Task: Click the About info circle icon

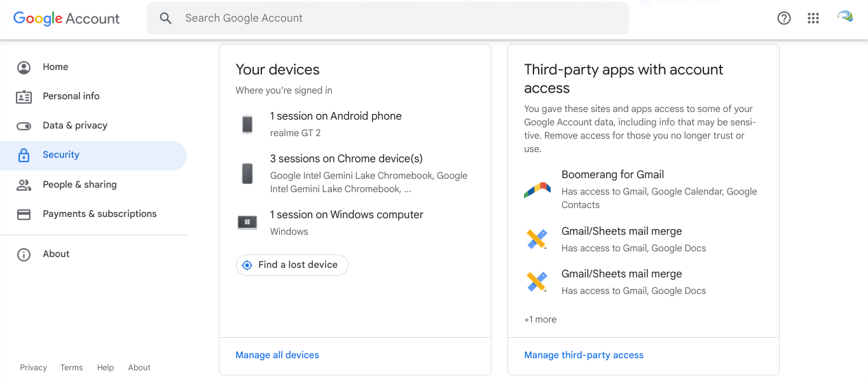Action: [24, 254]
